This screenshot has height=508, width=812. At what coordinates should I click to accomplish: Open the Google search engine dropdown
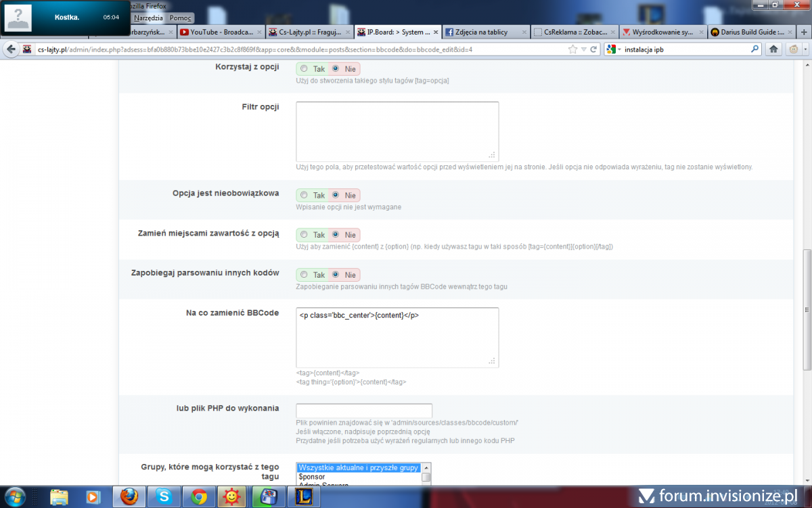tap(613, 49)
